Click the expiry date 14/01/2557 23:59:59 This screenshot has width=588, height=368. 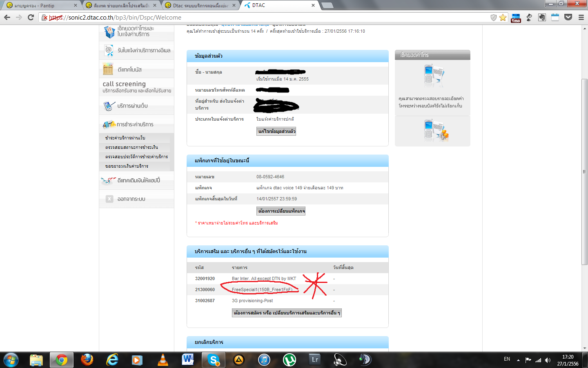(276, 199)
